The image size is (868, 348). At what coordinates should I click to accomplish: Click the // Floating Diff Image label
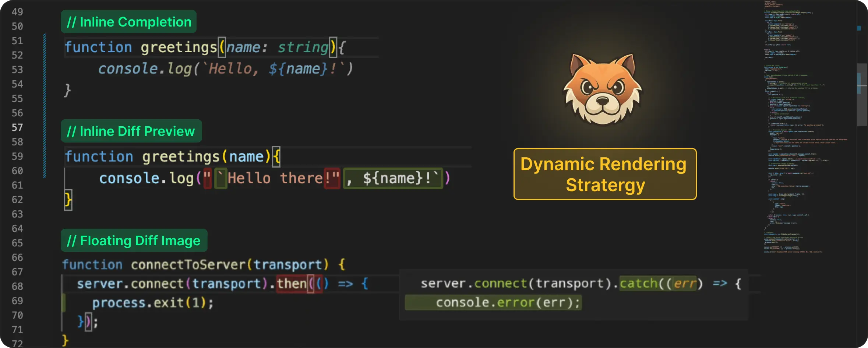[x=134, y=240]
